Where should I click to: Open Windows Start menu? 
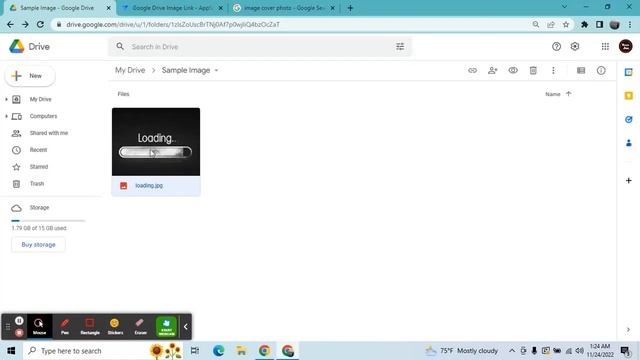[11, 351]
